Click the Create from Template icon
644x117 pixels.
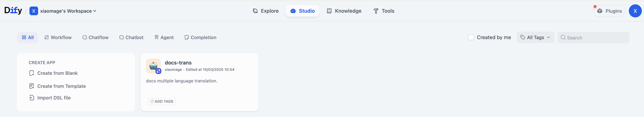tap(31, 86)
